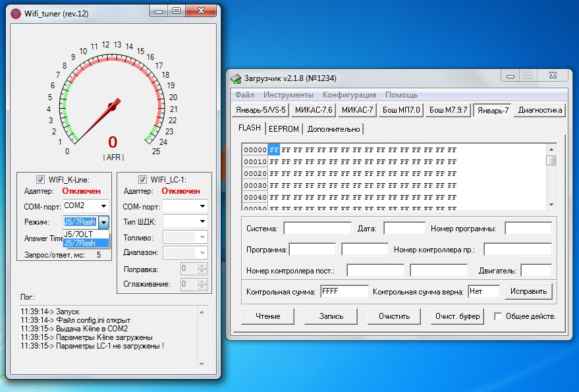Click the Wifi_tuner title bar app icon

click(x=16, y=14)
